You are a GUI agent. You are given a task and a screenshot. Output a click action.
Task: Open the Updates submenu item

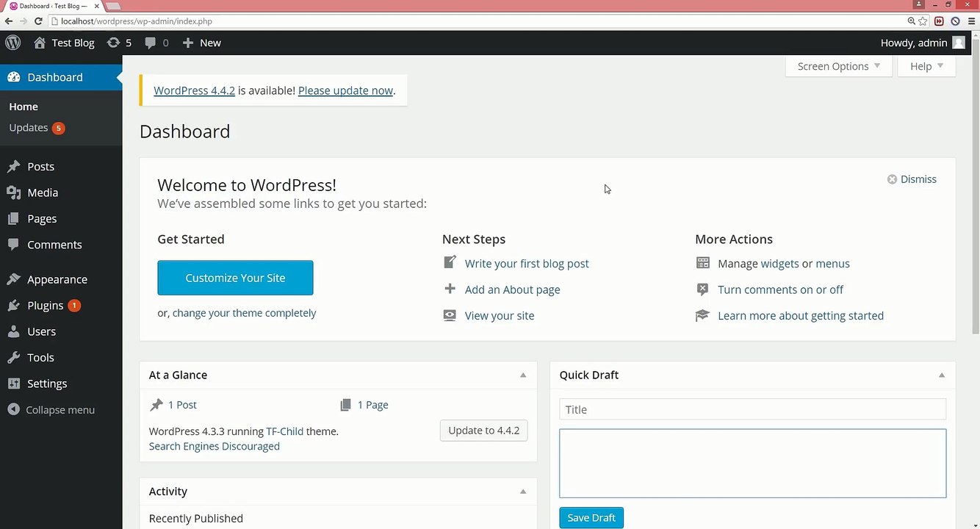pyautogui.click(x=29, y=128)
